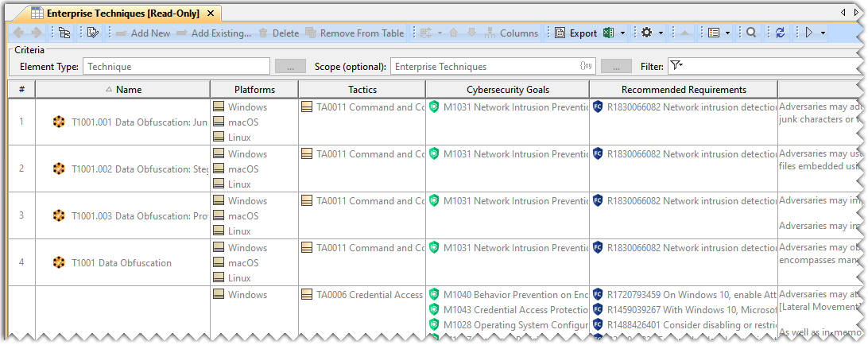Open the Options gear menu
The image size is (868, 345).
(647, 33)
